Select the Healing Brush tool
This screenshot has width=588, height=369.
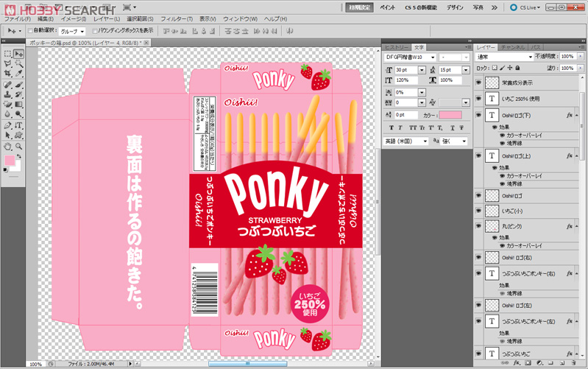tap(7, 85)
